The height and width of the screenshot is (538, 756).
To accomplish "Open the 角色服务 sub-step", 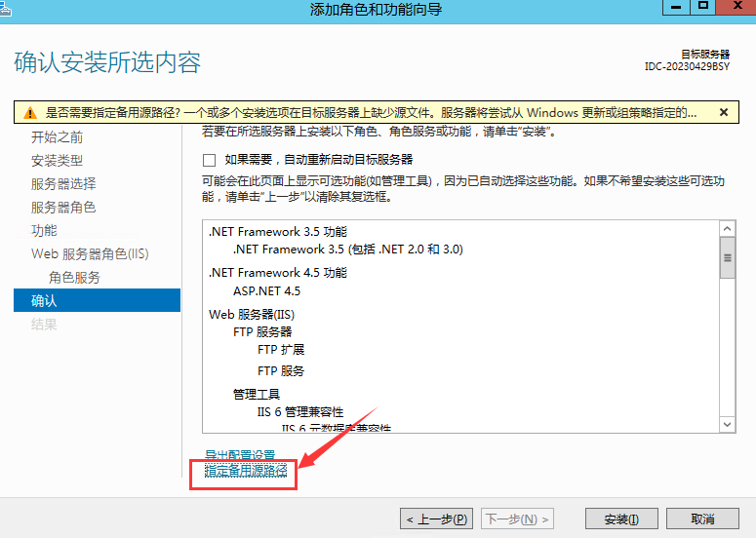I will pyautogui.click(x=74, y=278).
